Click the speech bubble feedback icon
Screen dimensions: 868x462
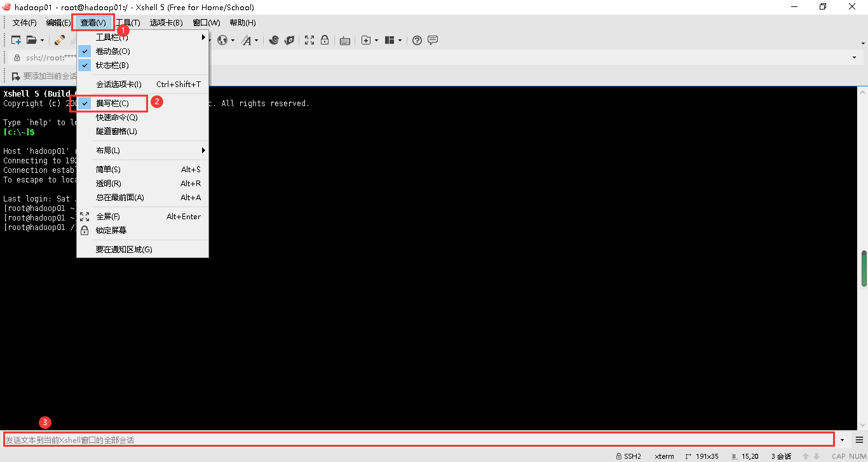pyautogui.click(x=433, y=40)
